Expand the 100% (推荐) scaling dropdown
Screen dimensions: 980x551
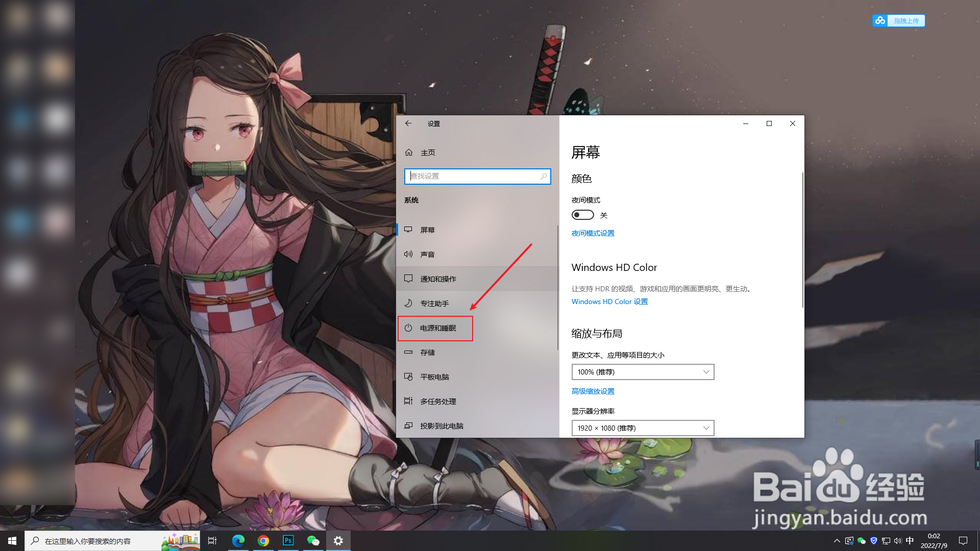coord(643,372)
